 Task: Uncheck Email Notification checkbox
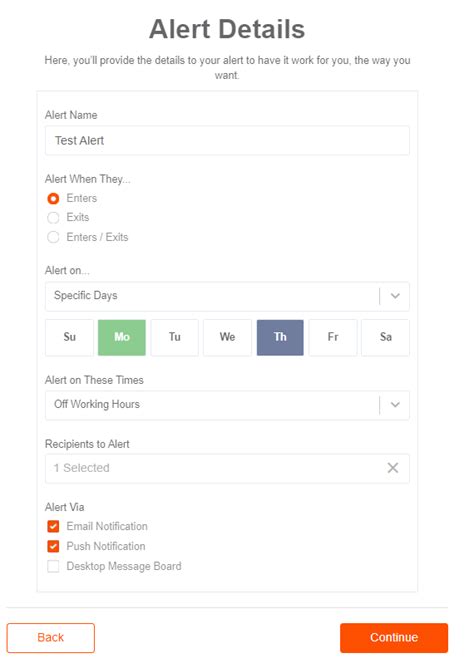[53, 527]
